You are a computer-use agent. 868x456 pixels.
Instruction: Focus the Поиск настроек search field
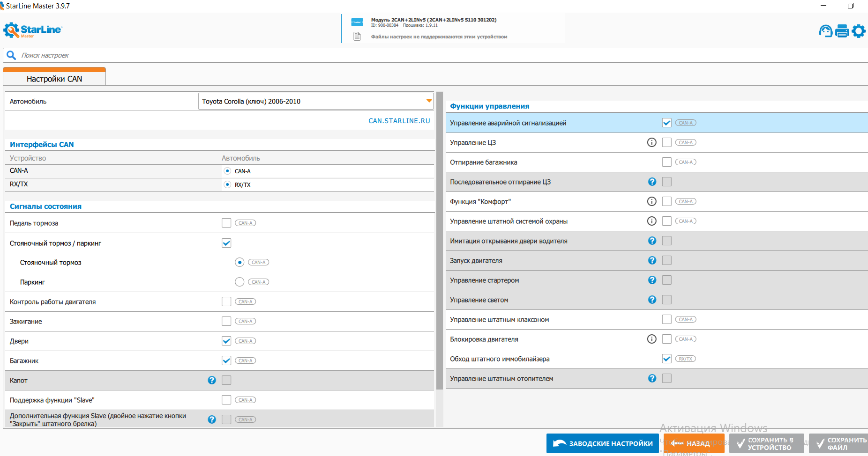click(436, 55)
